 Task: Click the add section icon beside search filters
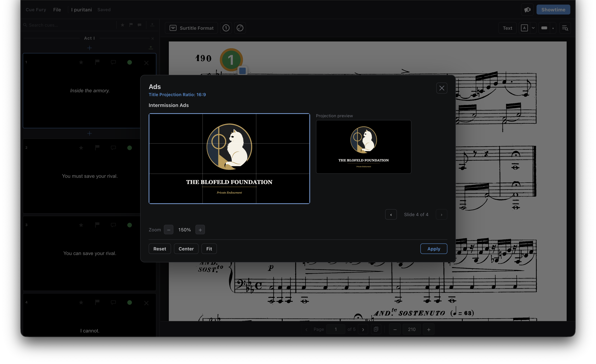[x=152, y=25]
